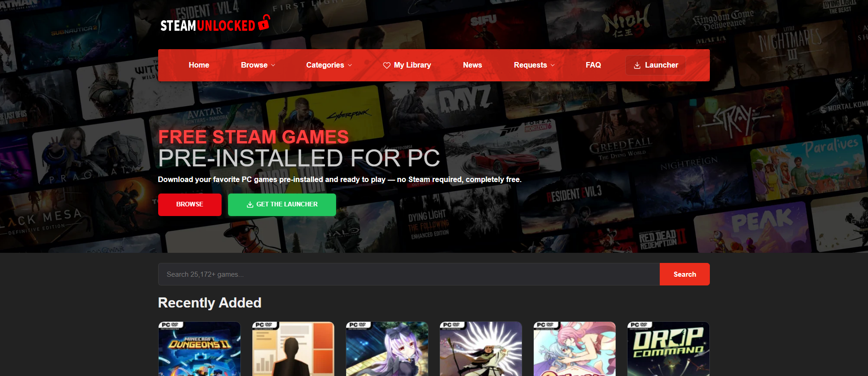Viewport: 868px width, 376px height.
Task: Open the silhouette presenter game thumbnail
Action: click(293, 349)
